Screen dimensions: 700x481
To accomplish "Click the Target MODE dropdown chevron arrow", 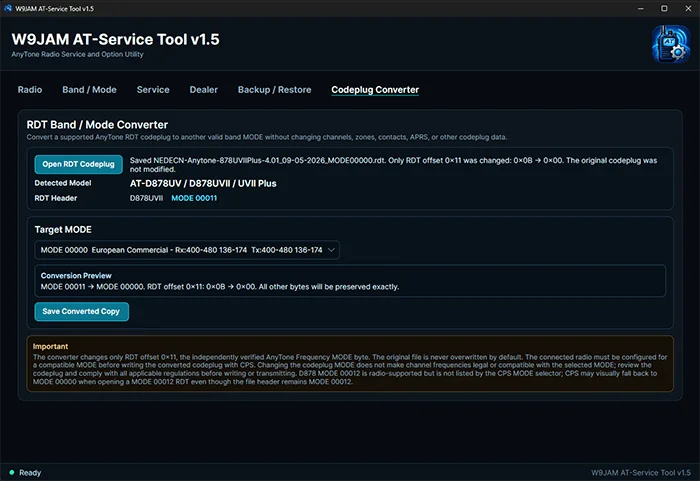I will tap(331, 250).
